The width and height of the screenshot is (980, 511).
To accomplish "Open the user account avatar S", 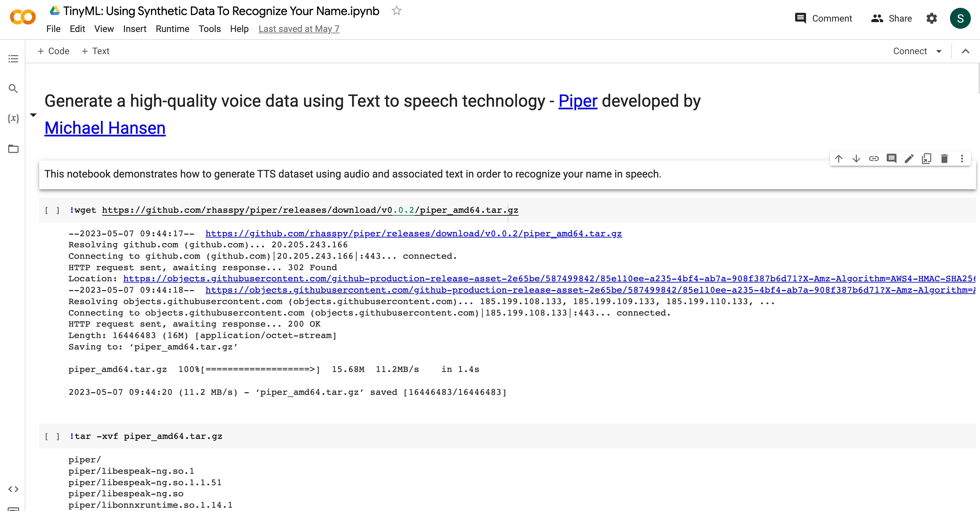I will (x=960, y=18).
